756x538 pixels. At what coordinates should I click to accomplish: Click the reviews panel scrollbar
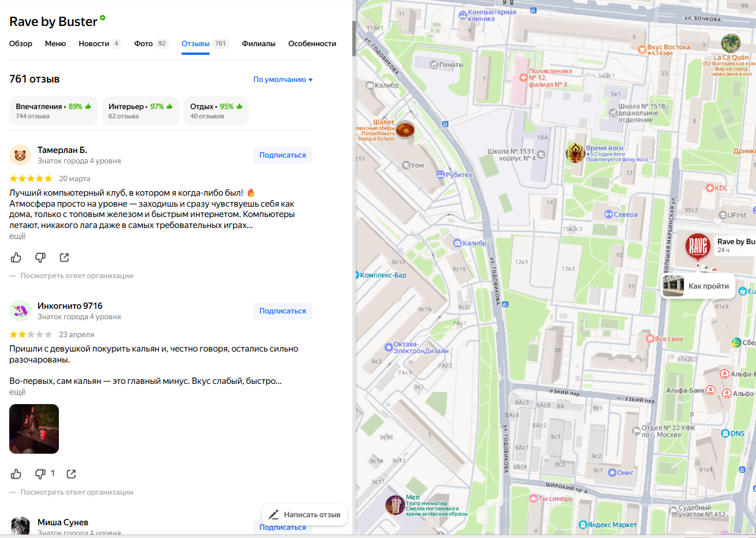[354, 39]
